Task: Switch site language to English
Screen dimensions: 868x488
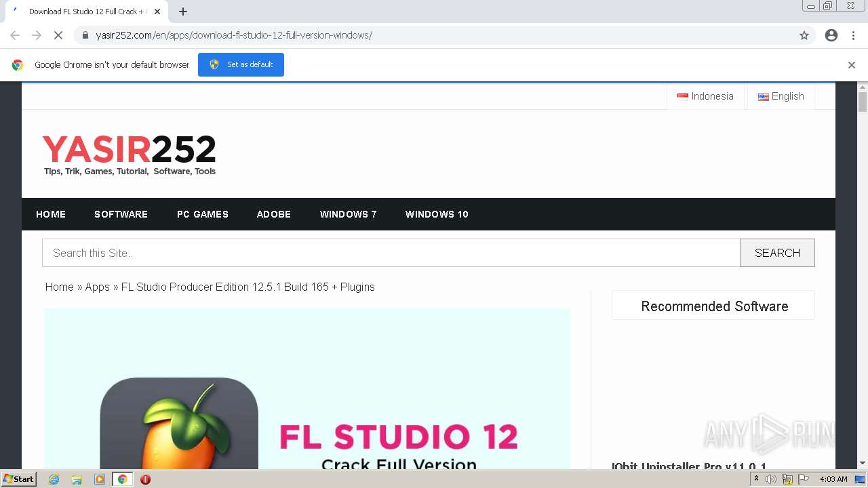Action: 781,96
